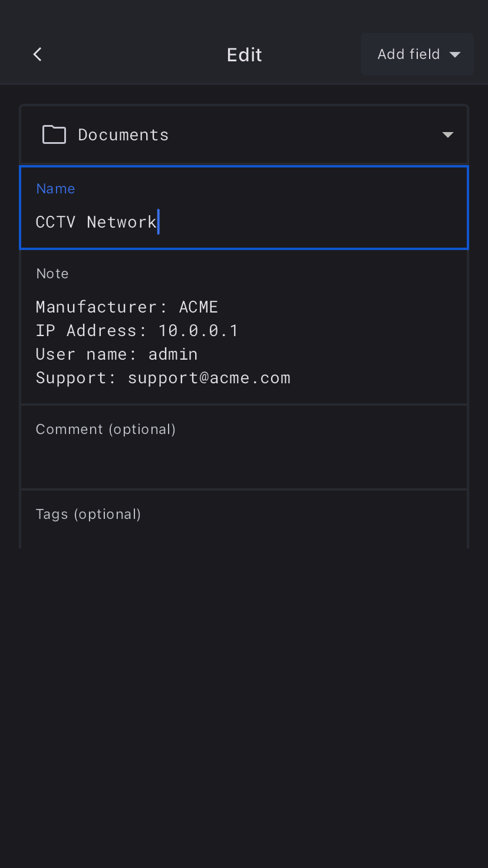Click the Add field button label
The image size is (488, 868).
408,54
